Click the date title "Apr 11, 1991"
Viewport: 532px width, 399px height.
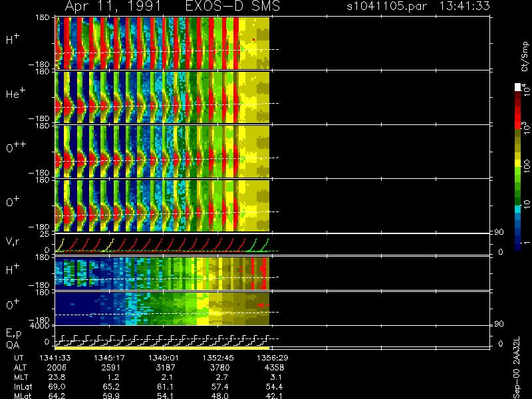pyautogui.click(x=113, y=7)
